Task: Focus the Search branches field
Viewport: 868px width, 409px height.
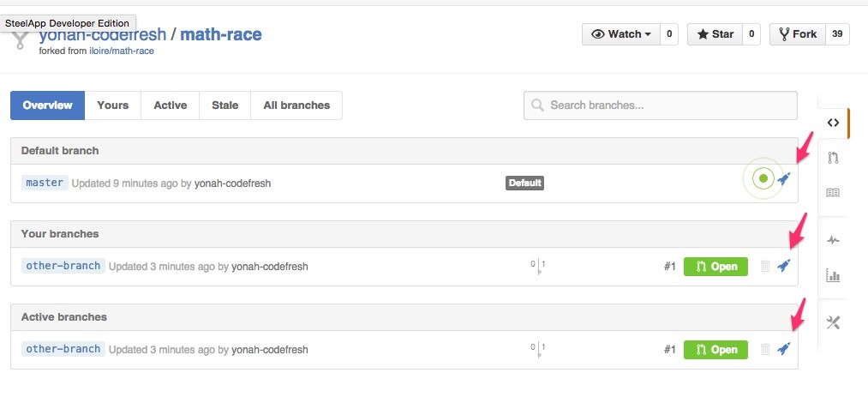Action: [661, 105]
